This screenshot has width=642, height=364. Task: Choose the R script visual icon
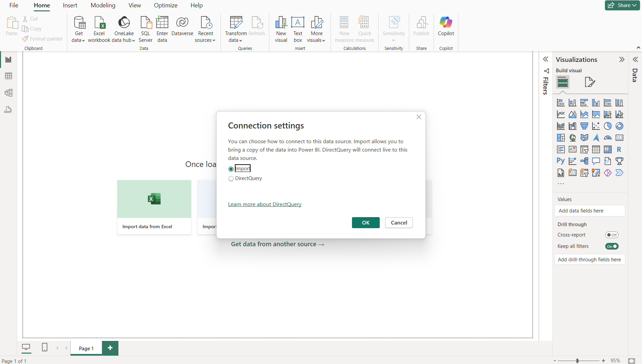point(619,150)
